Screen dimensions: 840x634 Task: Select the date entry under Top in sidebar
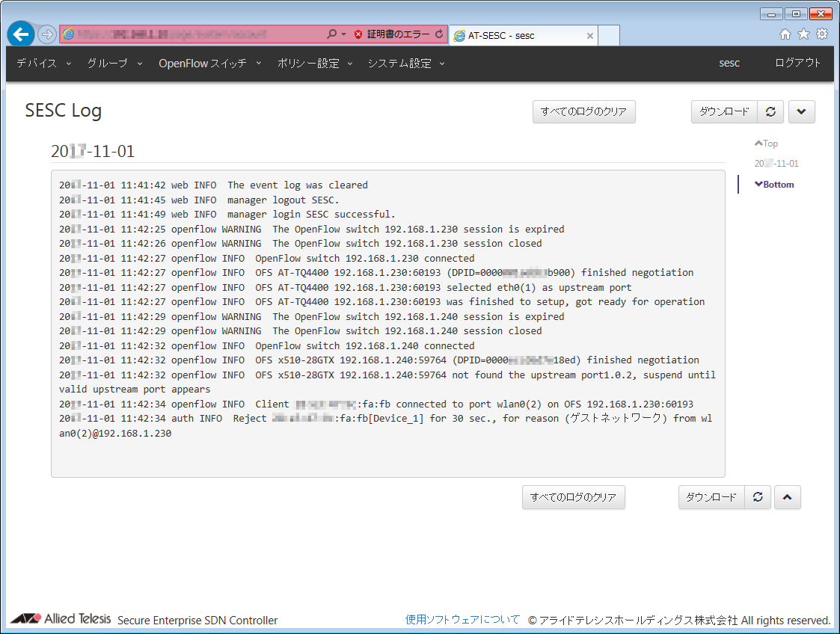click(776, 163)
